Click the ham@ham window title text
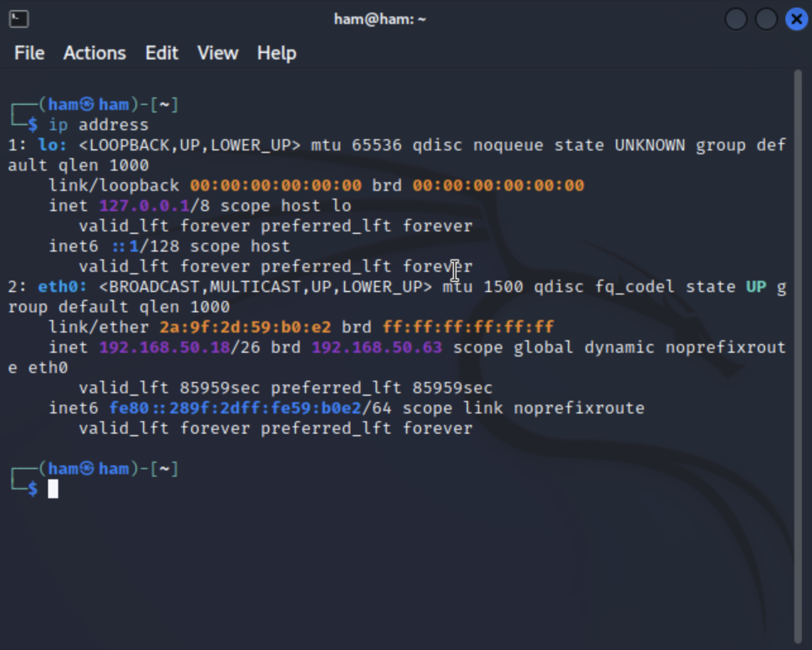Image resolution: width=812 pixels, height=650 pixels. point(380,18)
